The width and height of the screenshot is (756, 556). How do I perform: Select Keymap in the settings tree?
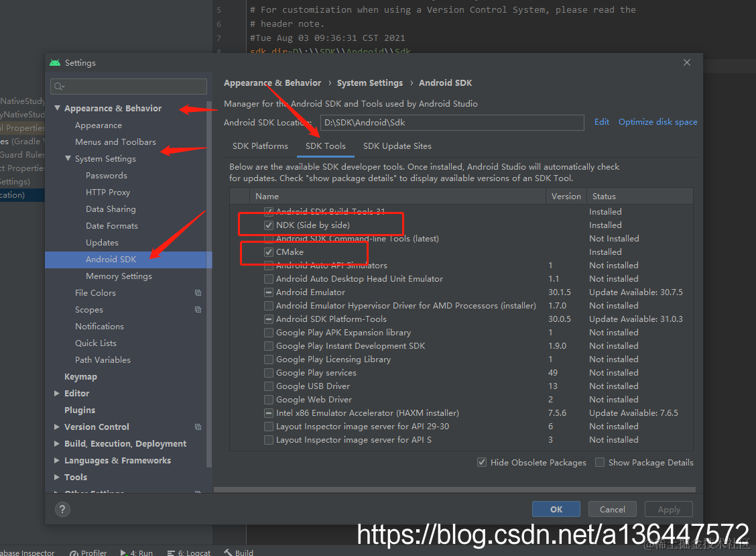[x=80, y=376]
